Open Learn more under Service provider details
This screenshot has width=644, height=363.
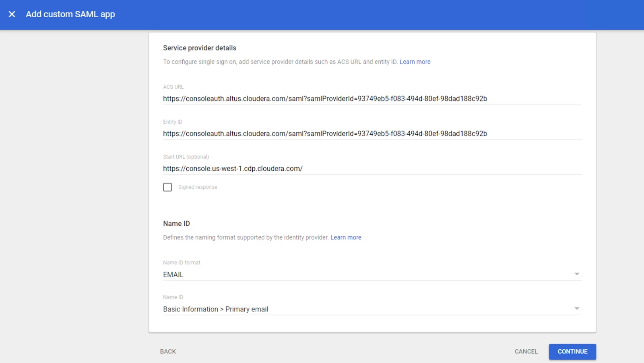tap(415, 62)
